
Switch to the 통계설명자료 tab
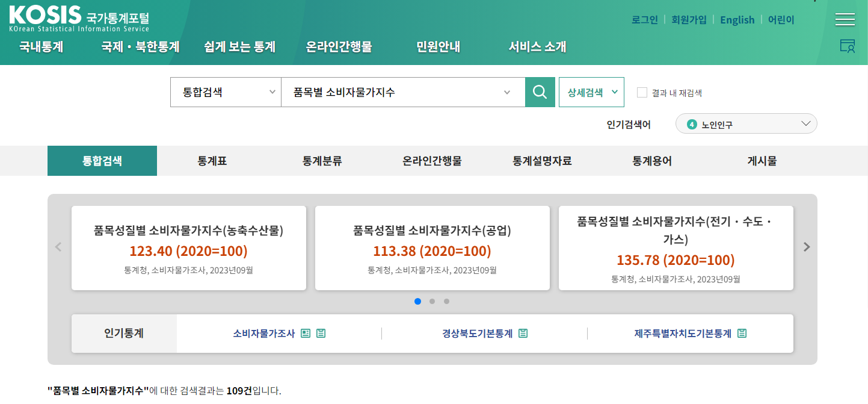pos(542,161)
